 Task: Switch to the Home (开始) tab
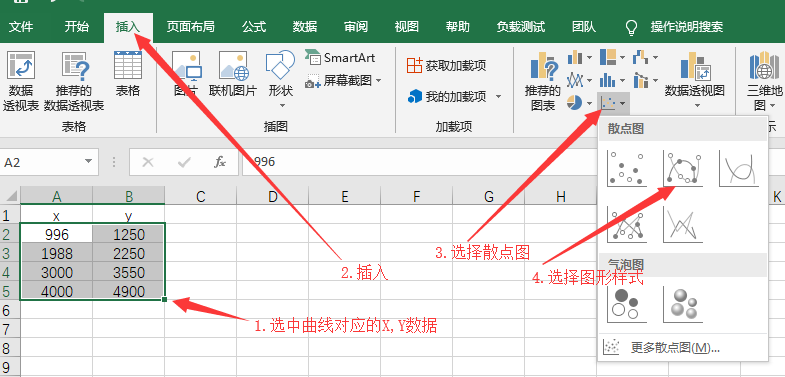pos(77,27)
